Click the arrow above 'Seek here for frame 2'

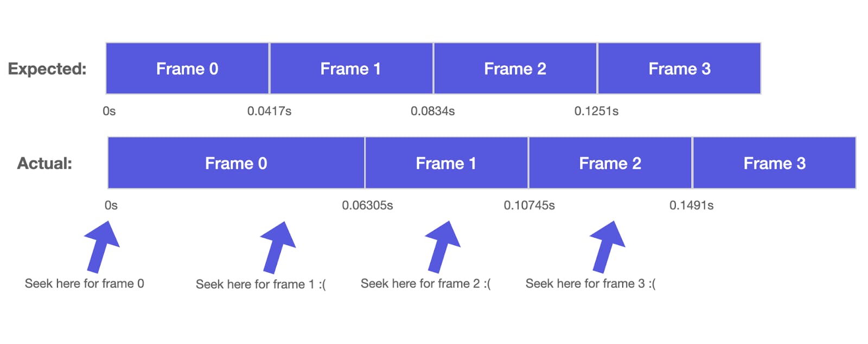443,247
